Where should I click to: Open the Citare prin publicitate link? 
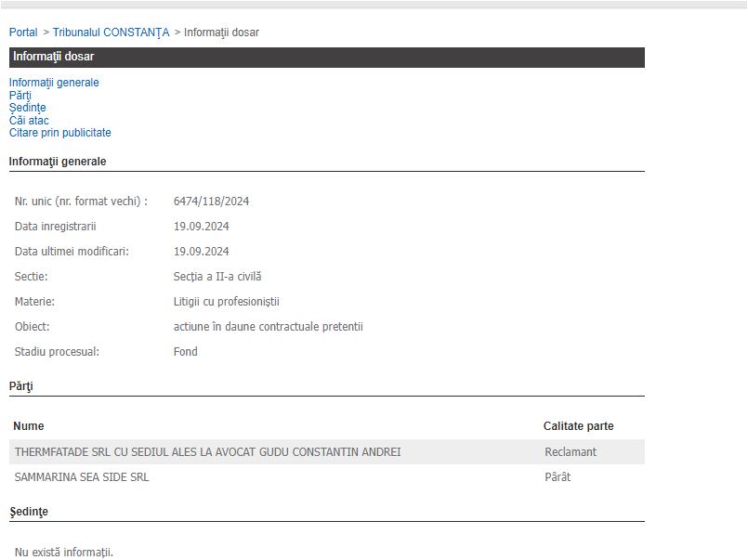click(59, 133)
